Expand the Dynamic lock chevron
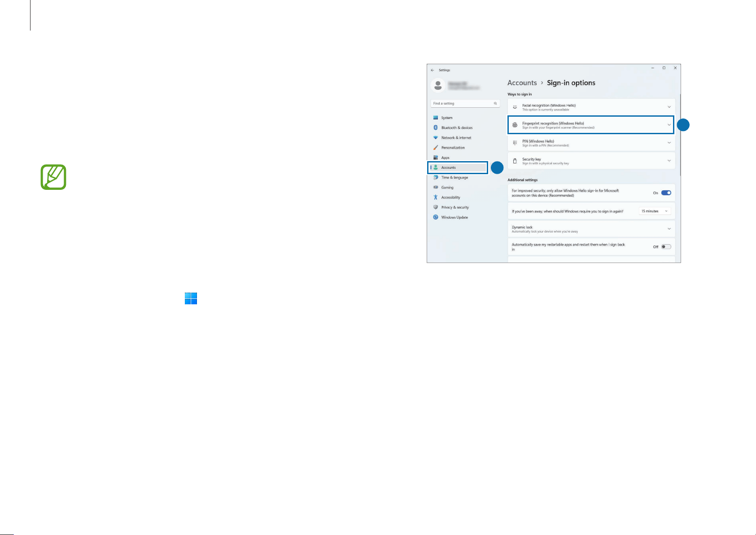The height and width of the screenshot is (535, 756). (669, 229)
